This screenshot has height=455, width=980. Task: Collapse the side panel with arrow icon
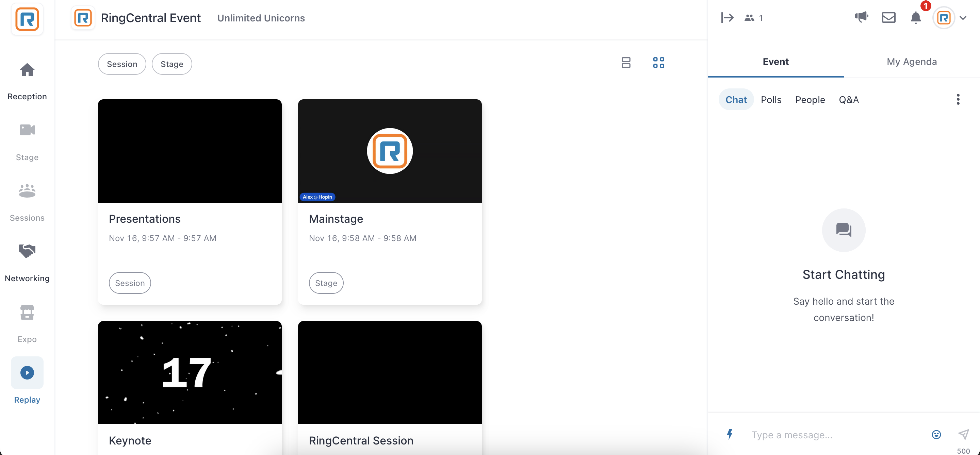pyautogui.click(x=727, y=17)
